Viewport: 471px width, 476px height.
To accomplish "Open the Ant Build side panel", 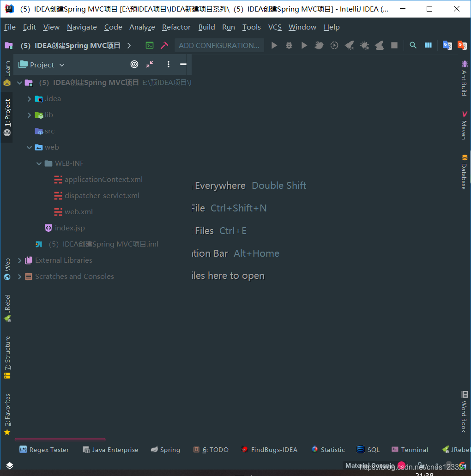I will (x=465, y=78).
